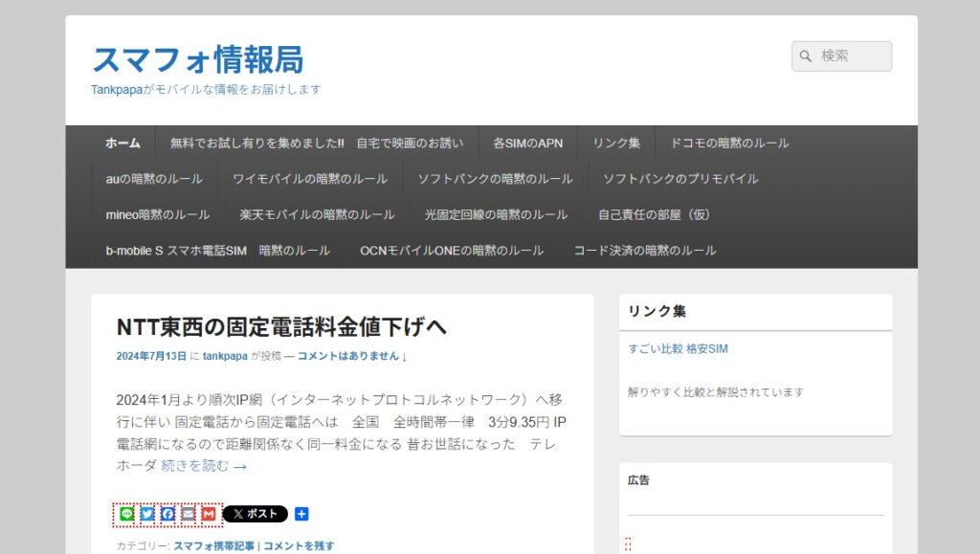This screenshot has height=554, width=980.
Task: Open the スマフォ携帯記事 category link
Action: coord(215,544)
